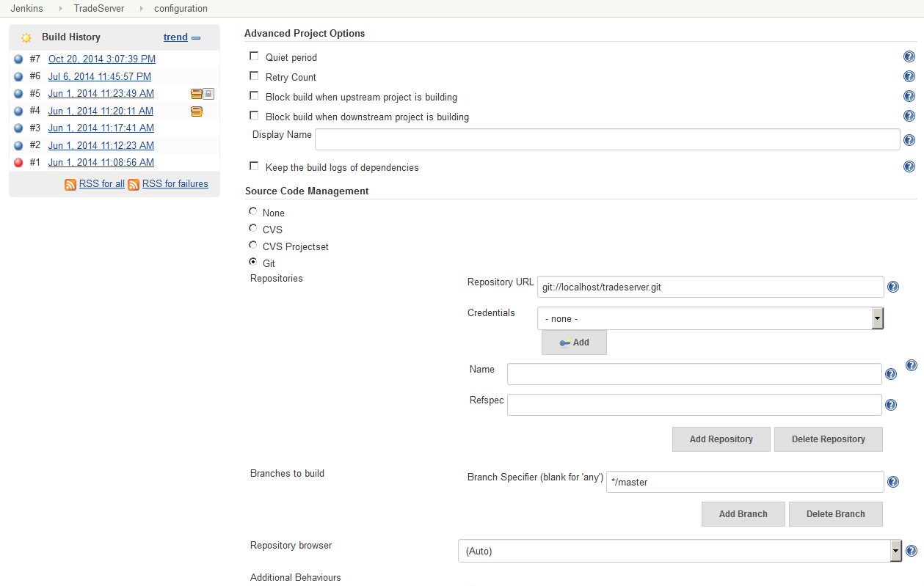Click the configuration breadcrumb item

(181, 9)
